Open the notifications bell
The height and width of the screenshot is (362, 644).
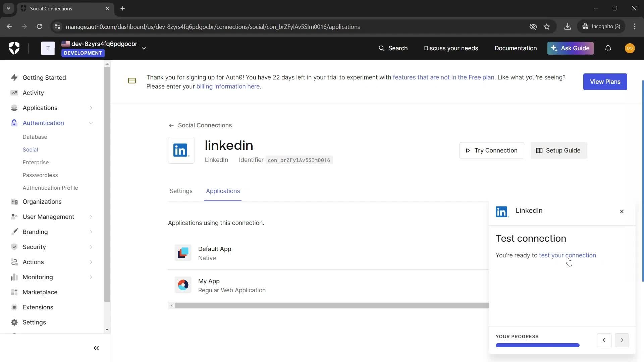(x=608, y=48)
